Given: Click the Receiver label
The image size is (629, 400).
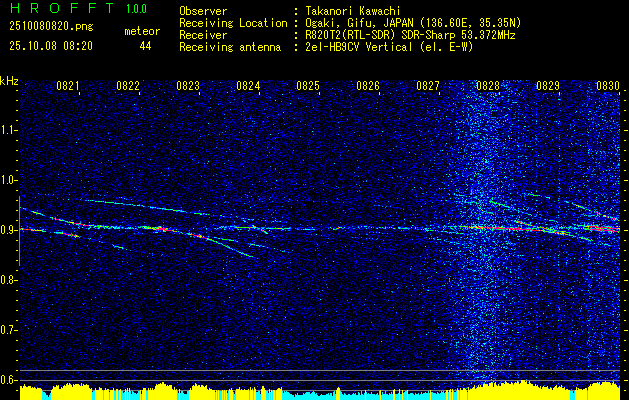Looking at the screenshot, I should coord(203,35).
